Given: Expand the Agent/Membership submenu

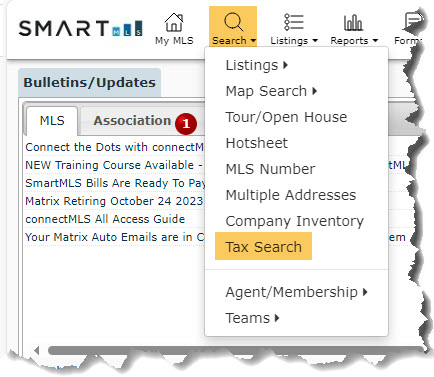Looking at the screenshot, I should pyautogui.click(x=296, y=292).
